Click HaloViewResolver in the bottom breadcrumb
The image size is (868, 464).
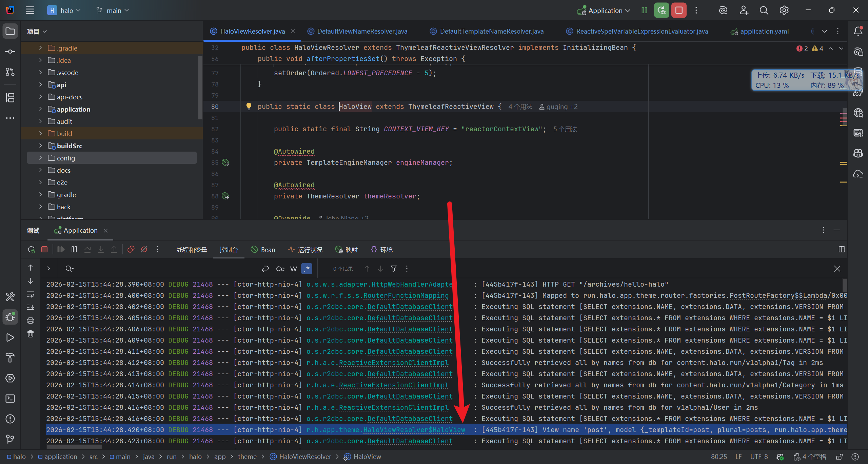click(x=305, y=457)
